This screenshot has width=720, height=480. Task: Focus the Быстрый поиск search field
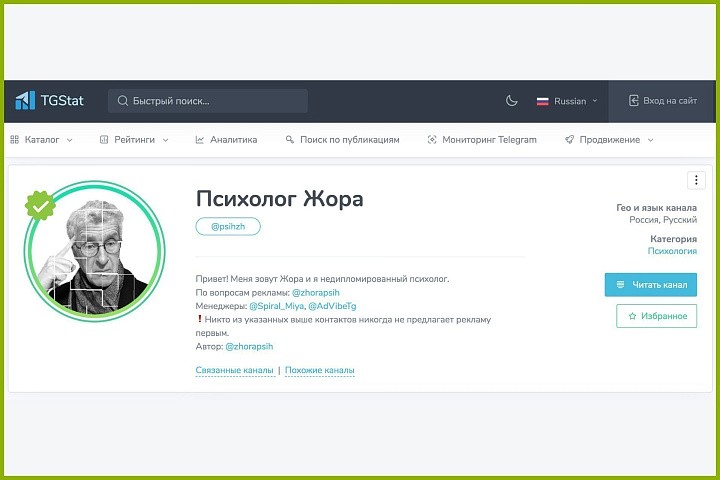point(215,101)
